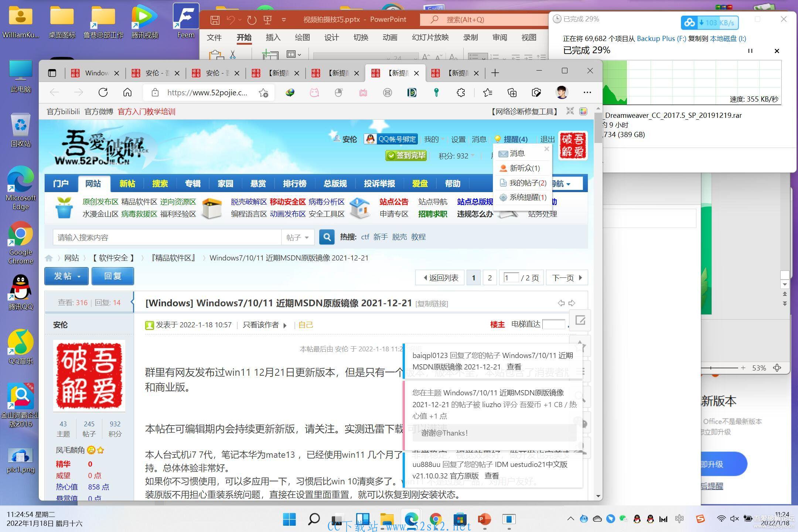This screenshot has width=798, height=532.
Task: Click 返回列表 button
Action: (440, 278)
